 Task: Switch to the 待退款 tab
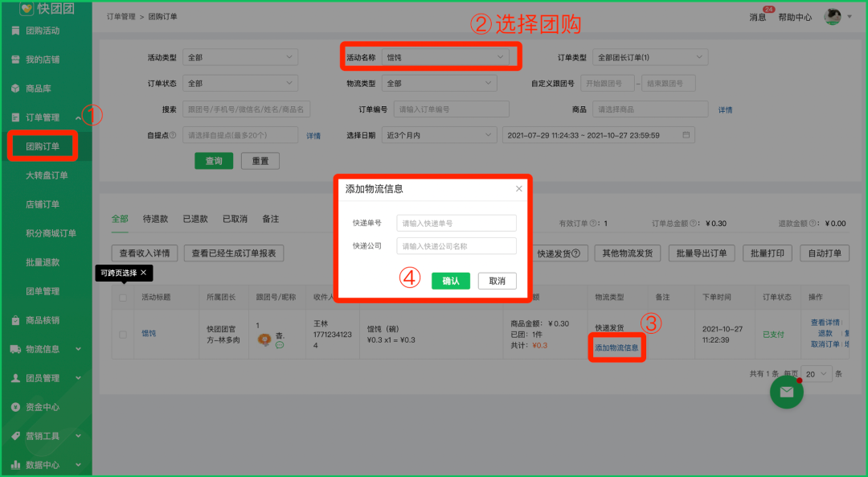(x=154, y=219)
